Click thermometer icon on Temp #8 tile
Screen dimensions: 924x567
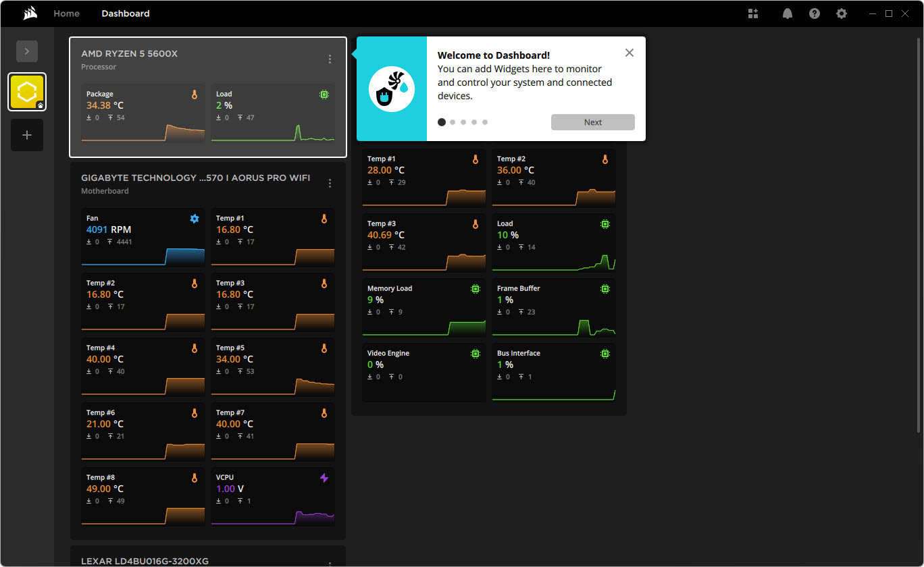click(x=195, y=478)
